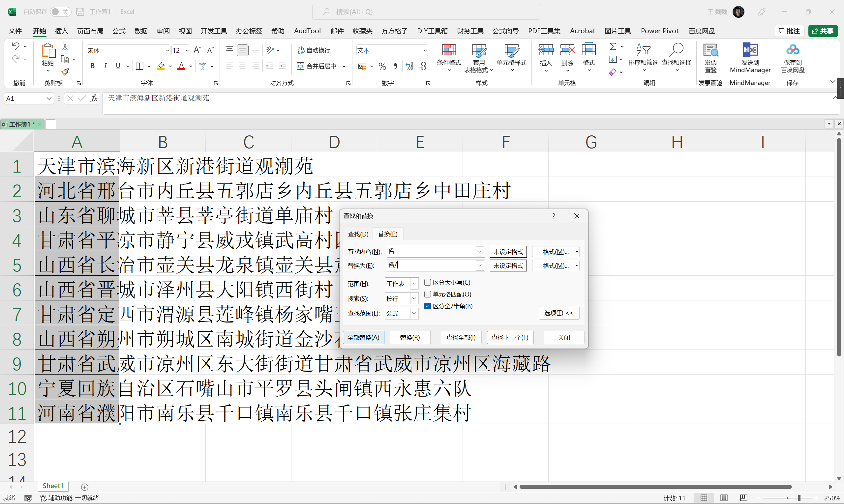Viewport: 844px width, 504px height.
Task: Open the 数据 ribbon tab
Action: pos(141,31)
